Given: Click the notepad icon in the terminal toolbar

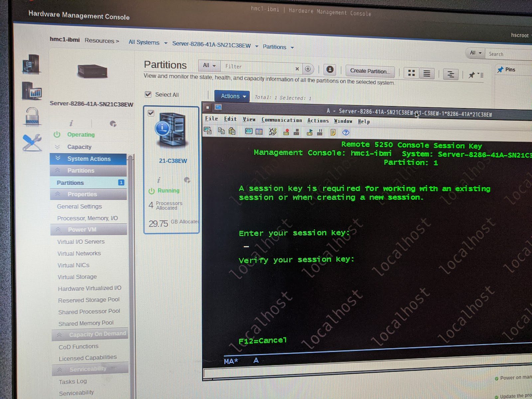Looking at the screenshot, I should click(333, 132).
